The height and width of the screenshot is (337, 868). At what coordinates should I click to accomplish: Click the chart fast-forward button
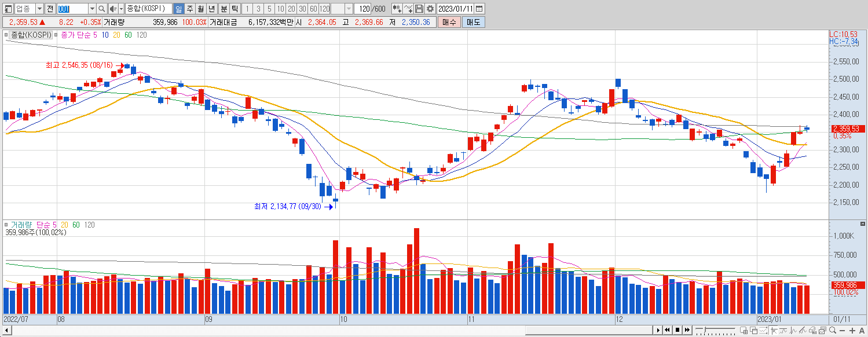(x=687, y=330)
